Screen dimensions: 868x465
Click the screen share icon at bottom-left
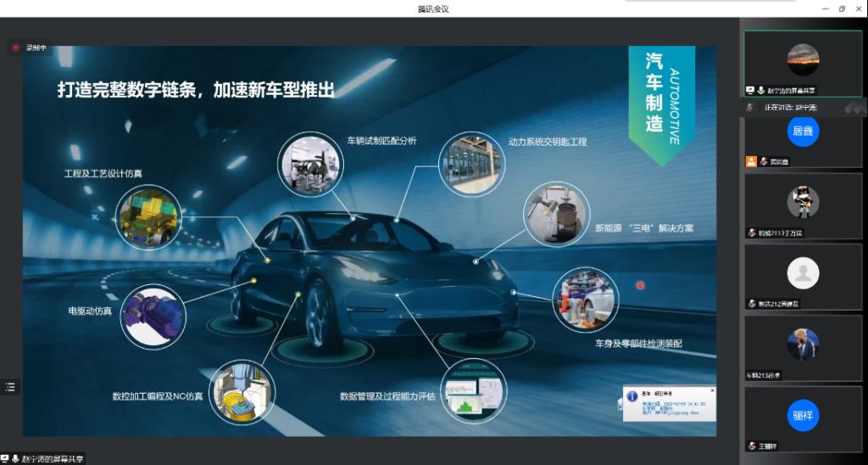pyautogui.click(x=5, y=458)
